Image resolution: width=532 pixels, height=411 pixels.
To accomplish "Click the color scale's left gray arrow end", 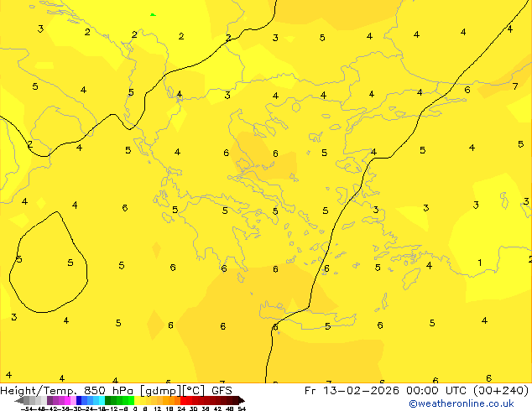I will 19,400.
